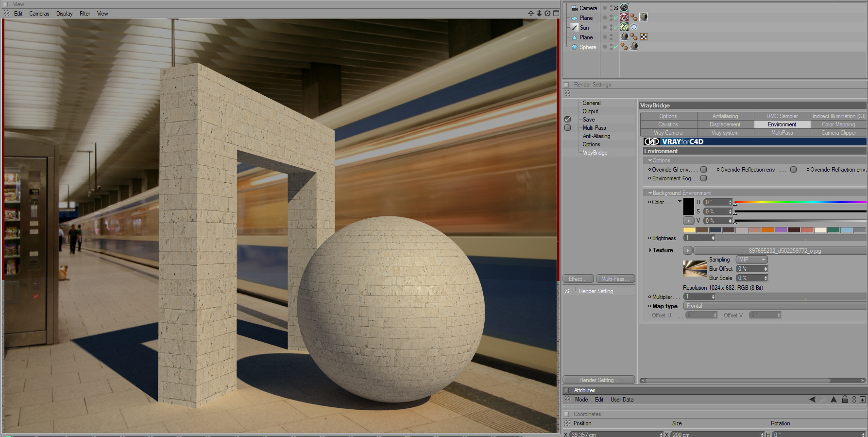Toggle the Multi-Pass checkbox in Render Settings
The width and height of the screenshot is (868, 437).
[567, 128]
